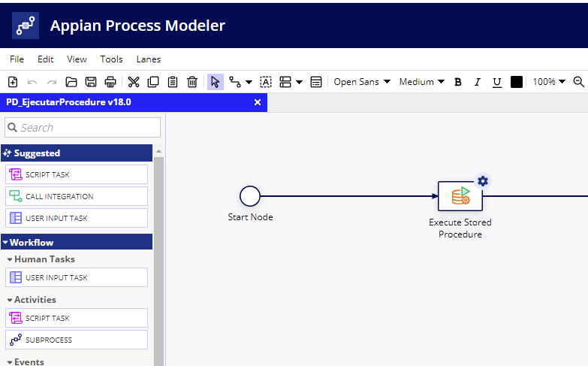Redo the last action
The image size is (588, 366).
(x=52, y=82)
